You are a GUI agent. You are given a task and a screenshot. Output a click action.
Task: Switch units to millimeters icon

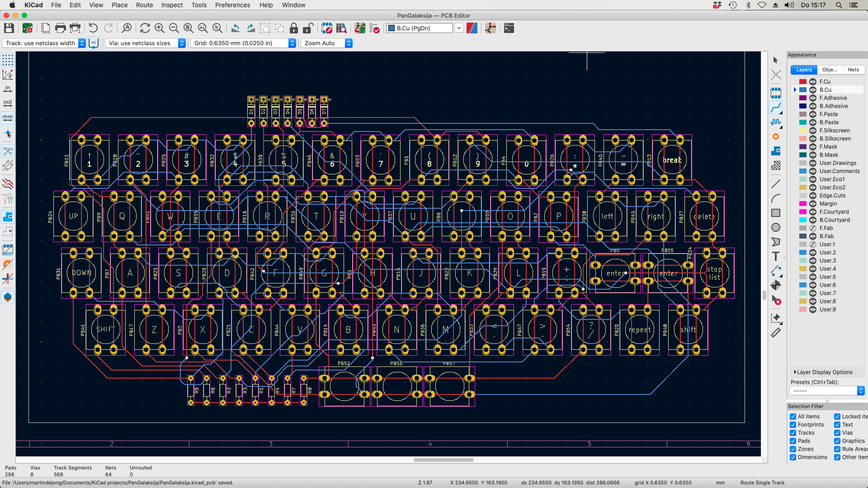click(x=8, y=117)
